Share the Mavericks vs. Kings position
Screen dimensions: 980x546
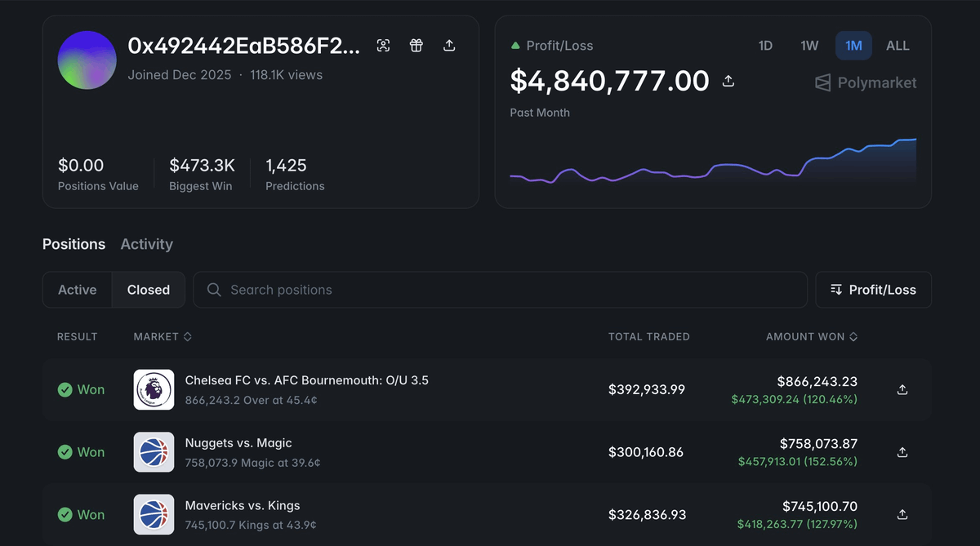[x=902, y=514]
